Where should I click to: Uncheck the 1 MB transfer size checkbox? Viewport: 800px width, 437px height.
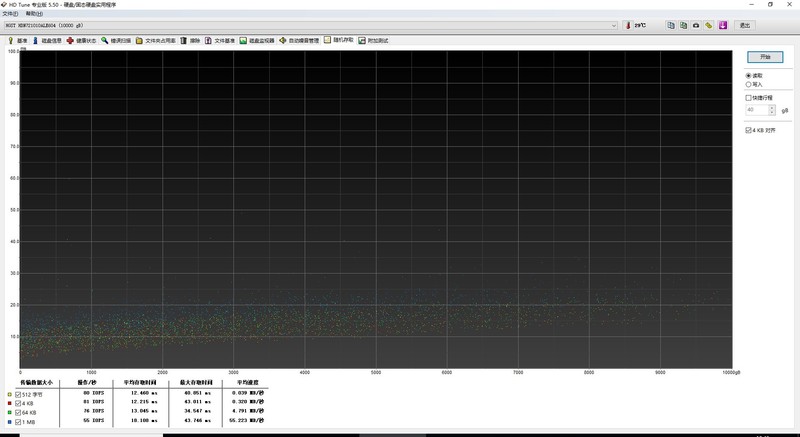tap(17, 421)
